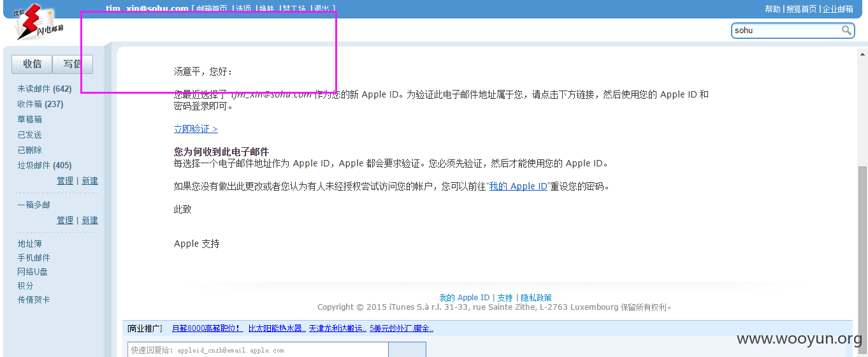Viewport: 868px width, 357px height.
Task: Click the 写信 compose button
Action: pos(73,64)
